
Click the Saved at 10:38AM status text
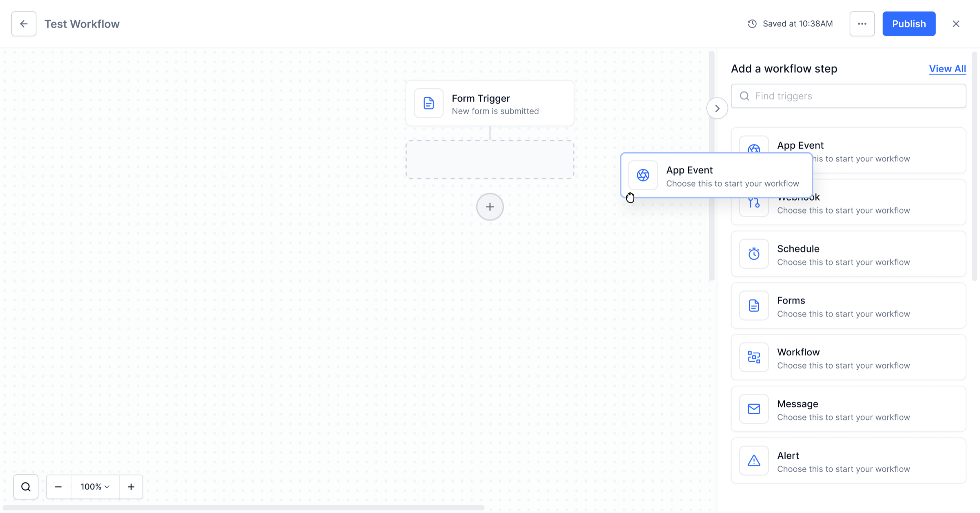(798, 24)
